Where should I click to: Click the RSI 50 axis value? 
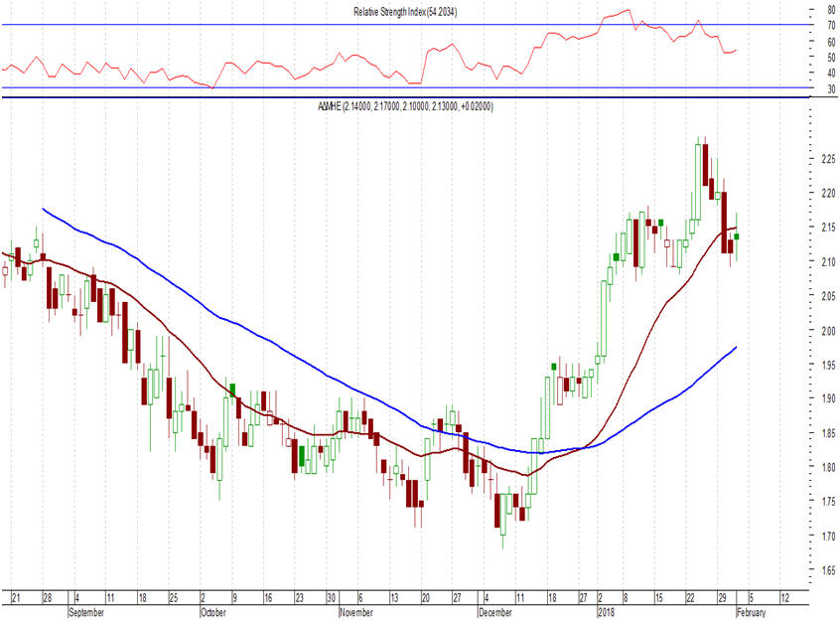(x=831, y=57)
